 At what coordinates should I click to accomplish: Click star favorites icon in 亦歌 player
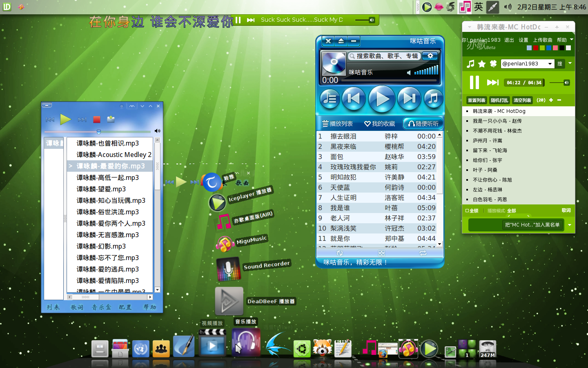click(x=482, y=64)
